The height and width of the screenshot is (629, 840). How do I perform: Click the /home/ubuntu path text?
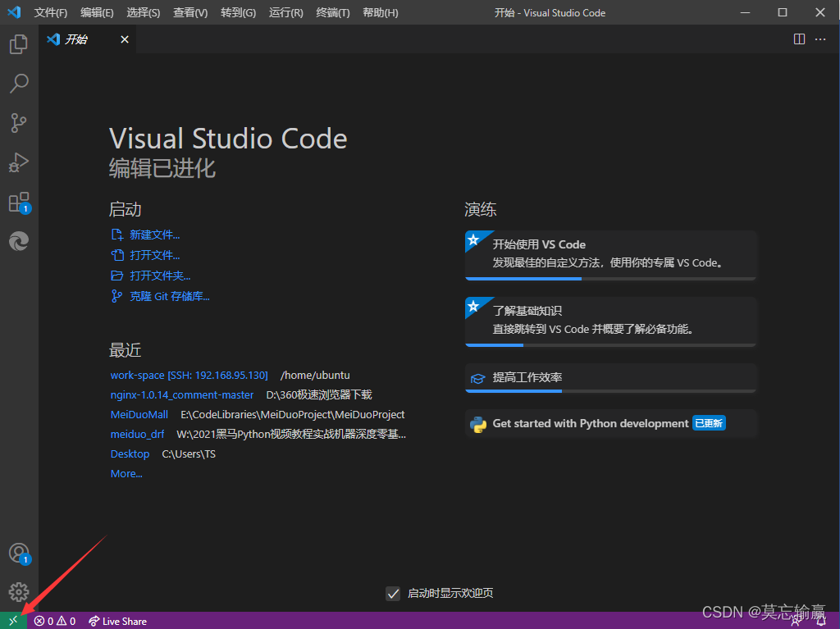tap(315, 375)
